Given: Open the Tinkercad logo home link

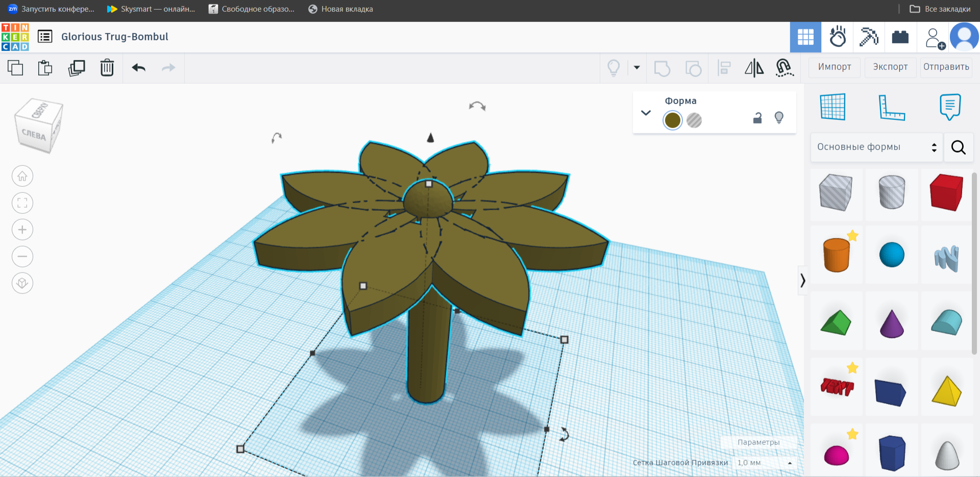Looking at the screenshot, I should [15, 37].
